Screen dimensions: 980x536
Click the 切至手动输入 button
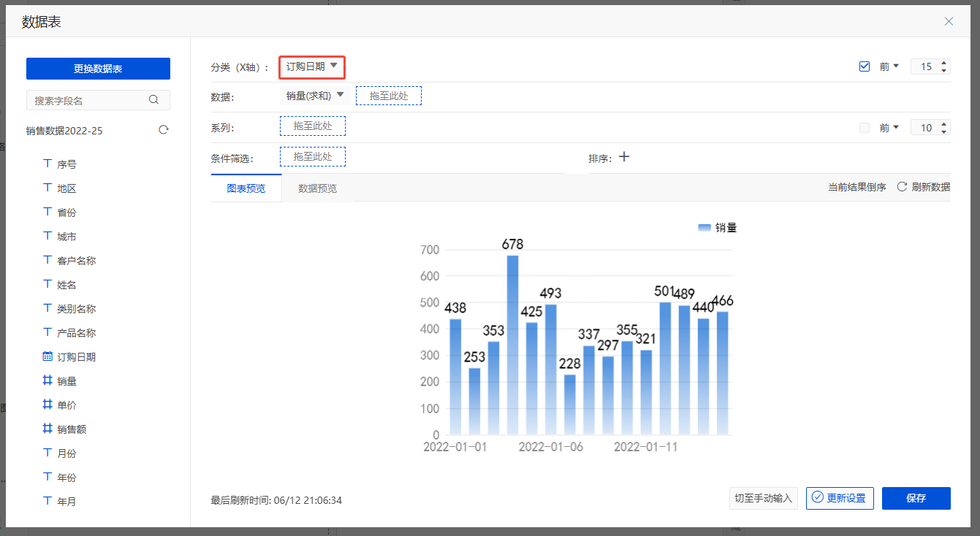click(x=764, y=498)
